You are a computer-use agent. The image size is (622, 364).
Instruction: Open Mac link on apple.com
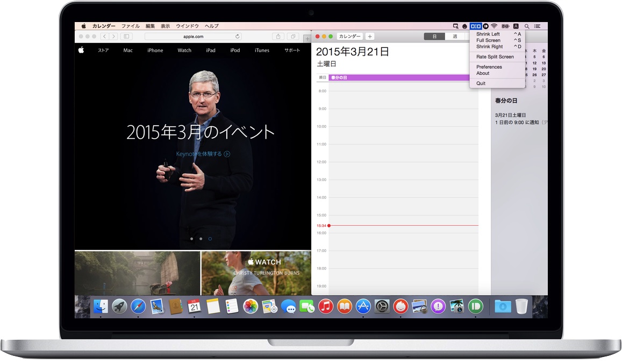tap(128, 51)
